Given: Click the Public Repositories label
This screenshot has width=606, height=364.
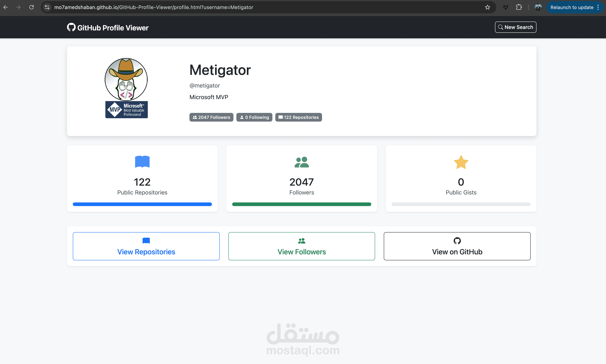Looking at the screenshot, I should pyautogui.click(x=142, y=192).
